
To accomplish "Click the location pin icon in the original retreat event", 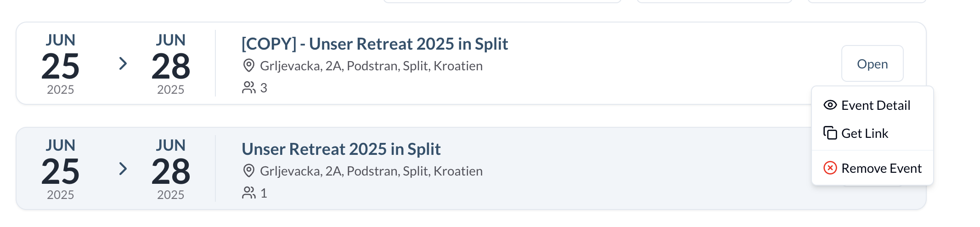I will [x=248, y=171].
